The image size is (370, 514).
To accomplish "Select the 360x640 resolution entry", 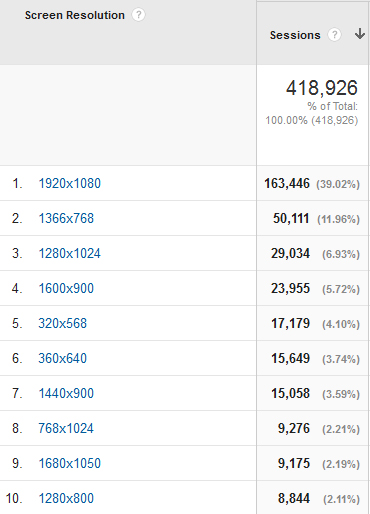I will coord(62,358).
